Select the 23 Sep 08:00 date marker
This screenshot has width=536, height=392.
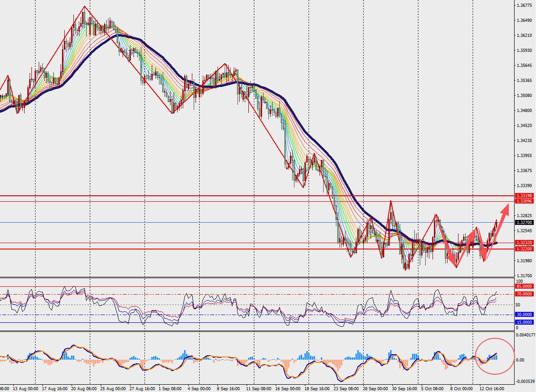[346, 389]
